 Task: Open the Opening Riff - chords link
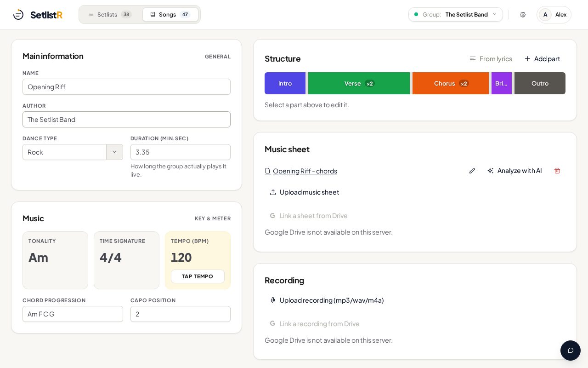point(301,171)
